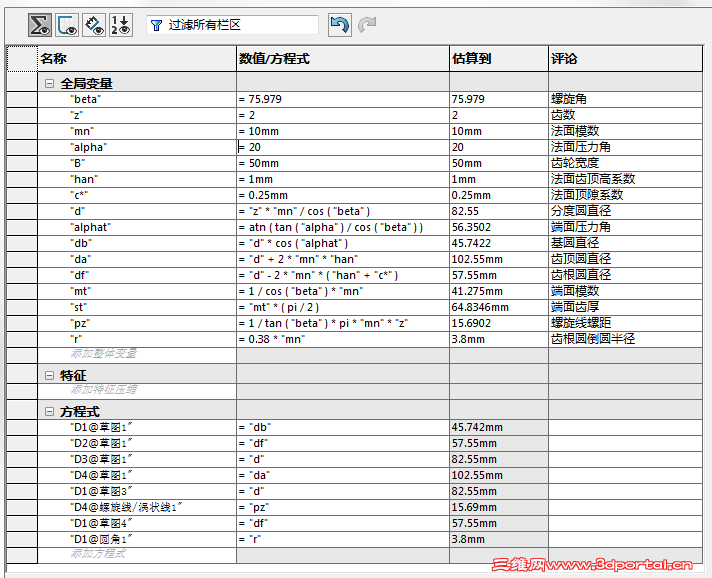Edit the = "pz" equation value cell
This screenshot has width=712, height=578.
point(343,508)
